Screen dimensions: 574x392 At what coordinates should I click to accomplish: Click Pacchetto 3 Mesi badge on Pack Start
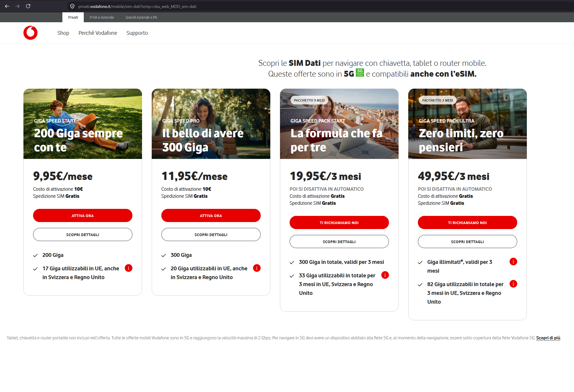(x=309, y=100)
